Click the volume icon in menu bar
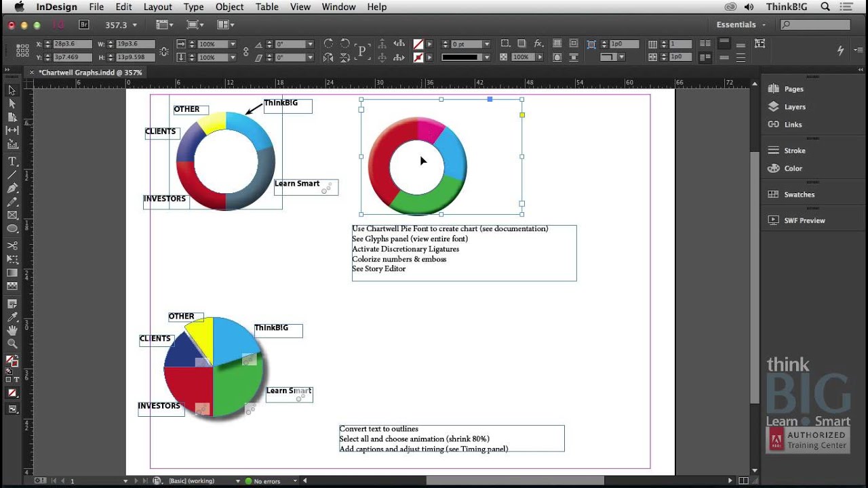Image resolution: width=868 pixels, height=488 pixels. pyautogui.click(x=749, y=7)
